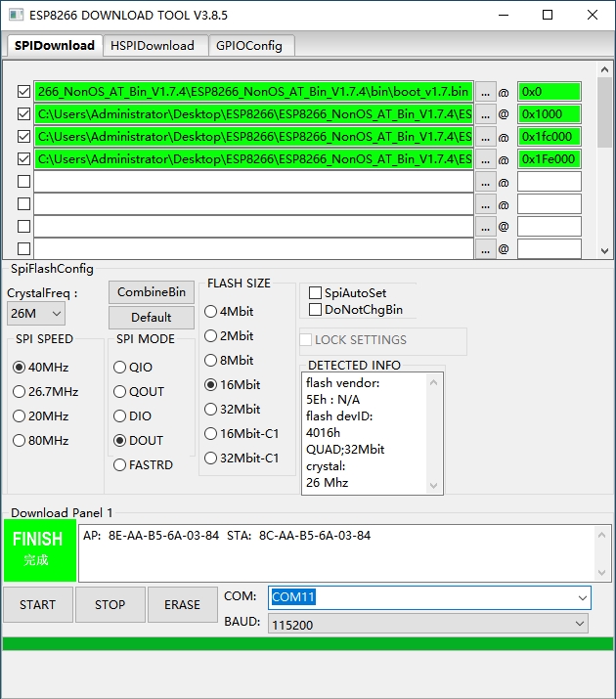Click the empty address field in fifth row
Viewport: 616px width, 699px height.
(550, 182)
